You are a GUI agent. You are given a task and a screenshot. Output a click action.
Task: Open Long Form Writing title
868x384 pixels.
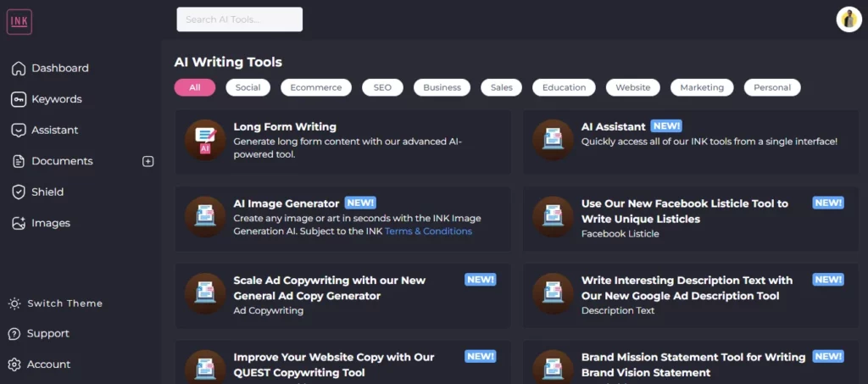click(x=285, y=126)
